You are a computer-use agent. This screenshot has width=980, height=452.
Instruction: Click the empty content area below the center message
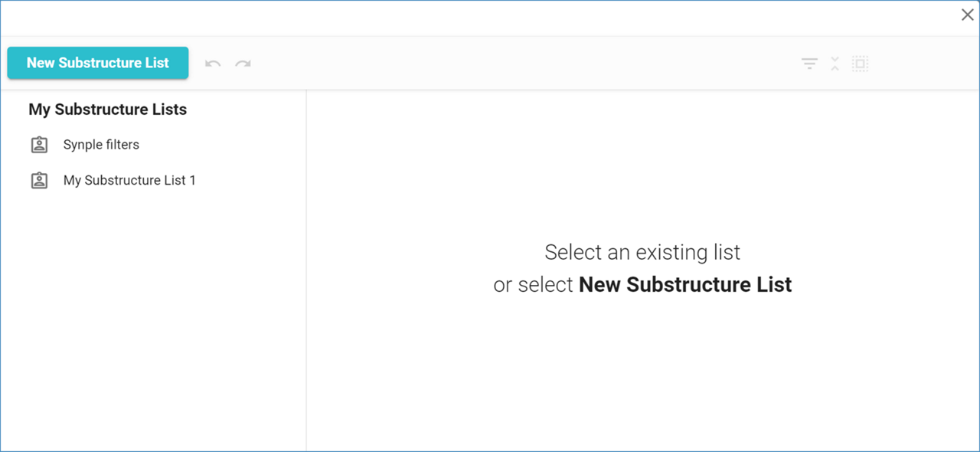point(643,375)
